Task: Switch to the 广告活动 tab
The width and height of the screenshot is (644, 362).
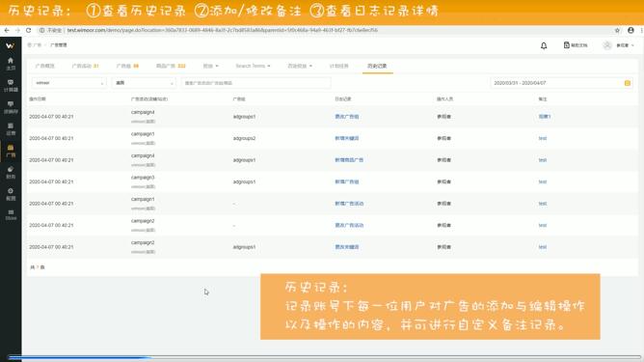Action: coord(85,66)
